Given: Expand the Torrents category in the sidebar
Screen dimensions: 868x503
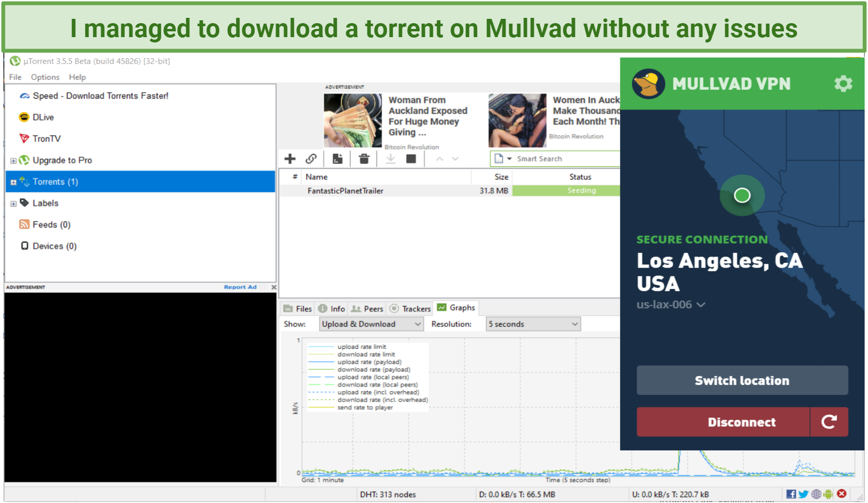Looking at the screenshot, I should (x=13, y=182).
